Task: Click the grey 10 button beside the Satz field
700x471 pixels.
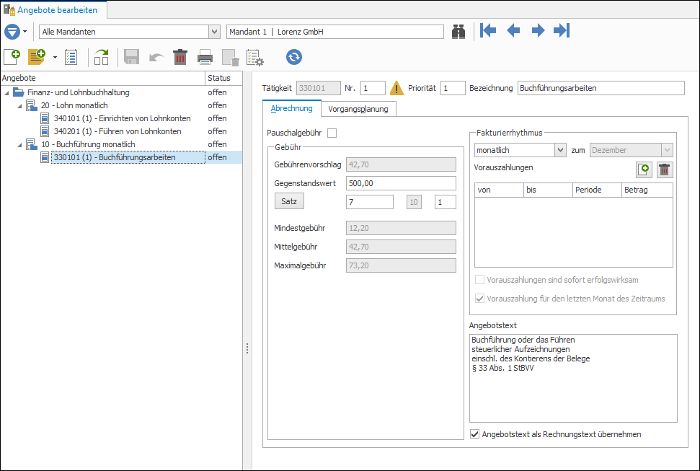Action: tap(414, 202)
